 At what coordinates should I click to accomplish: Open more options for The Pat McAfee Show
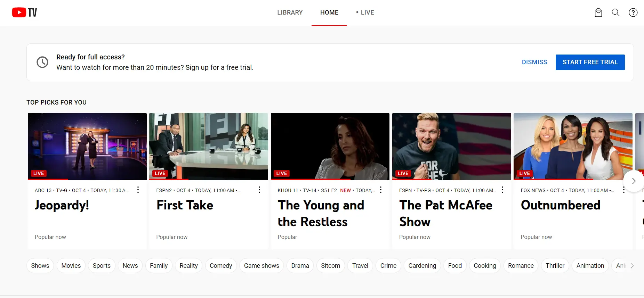[x=502, y=190]
